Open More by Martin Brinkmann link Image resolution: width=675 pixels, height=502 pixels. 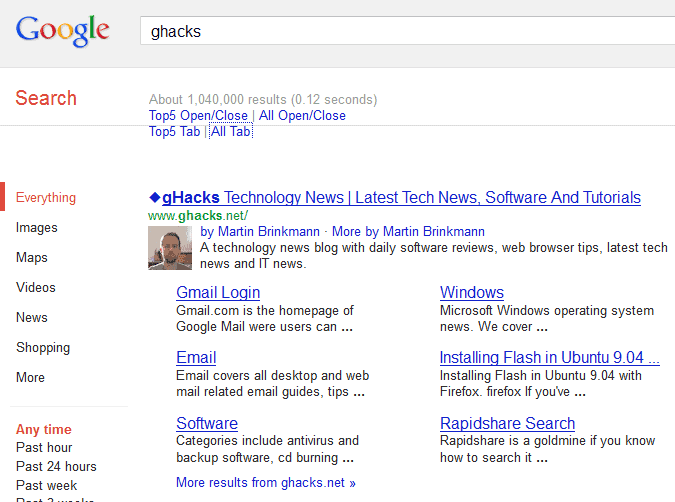[408, 232]
